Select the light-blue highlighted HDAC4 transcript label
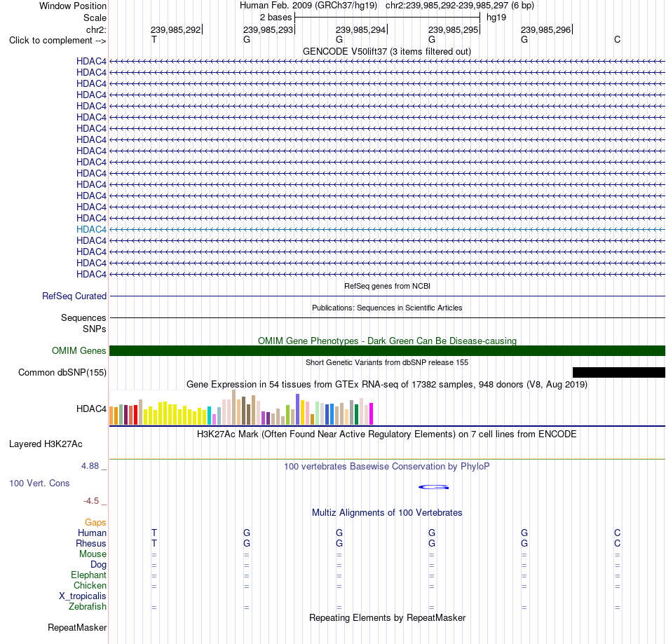This screenshot has height=644, width=666. pyautogui.click(x=91, y=229)
